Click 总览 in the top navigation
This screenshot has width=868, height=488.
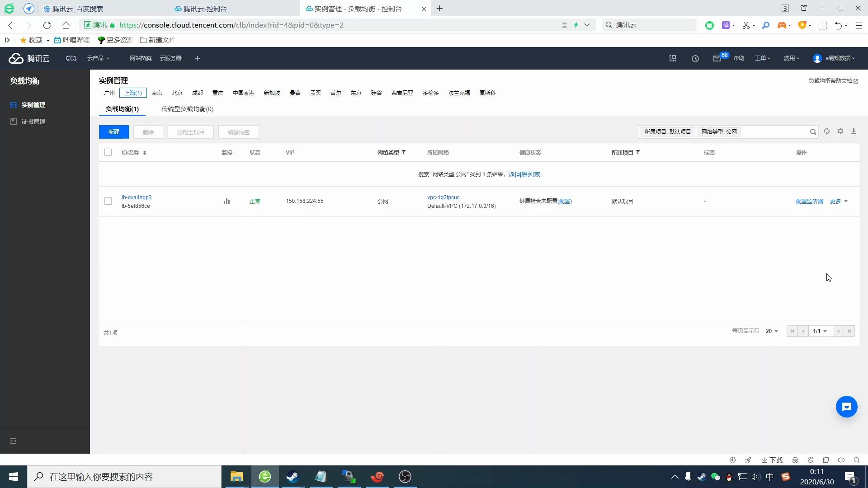(71, 58)
